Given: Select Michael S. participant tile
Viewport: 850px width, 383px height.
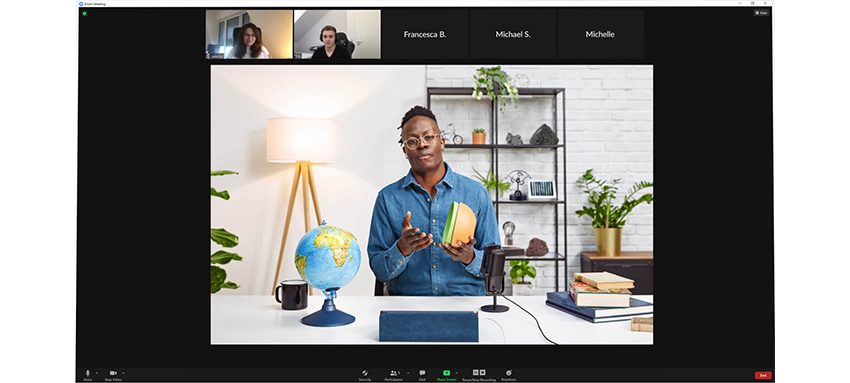Looking at the screenshot, I should (x=513, y=34).
